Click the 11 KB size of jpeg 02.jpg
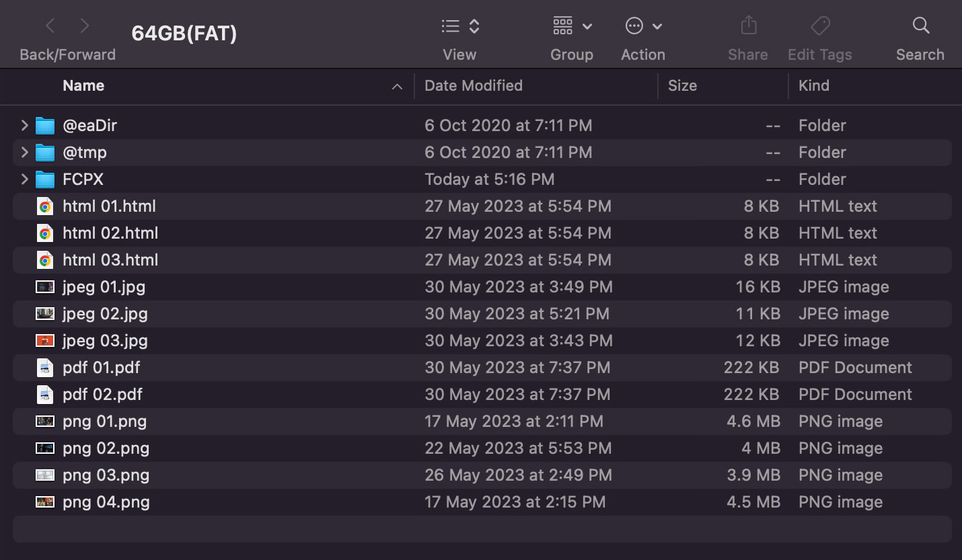The height and width of the screenshot is (560, 962). (x=757, y=314)
